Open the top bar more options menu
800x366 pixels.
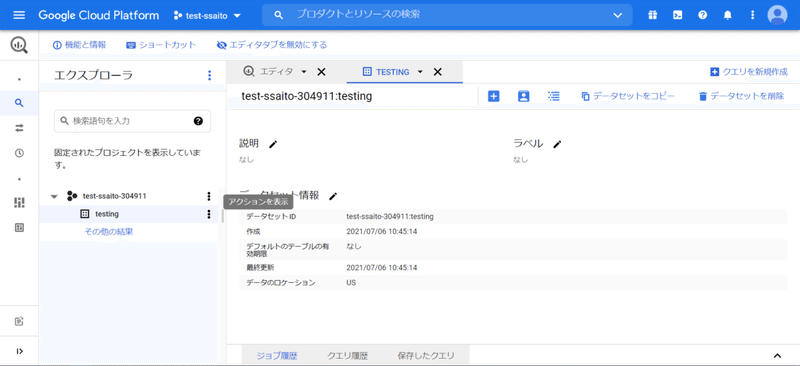753,15
